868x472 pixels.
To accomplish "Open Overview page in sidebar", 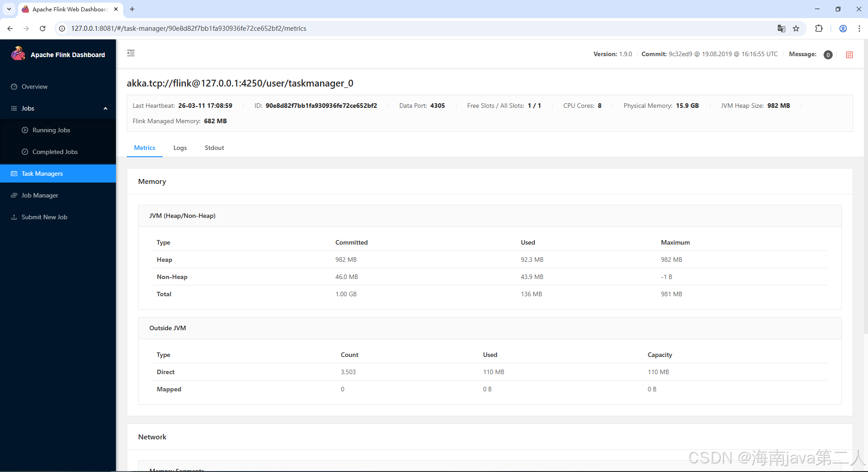I will pyautogui.click(x=58, y=87).
